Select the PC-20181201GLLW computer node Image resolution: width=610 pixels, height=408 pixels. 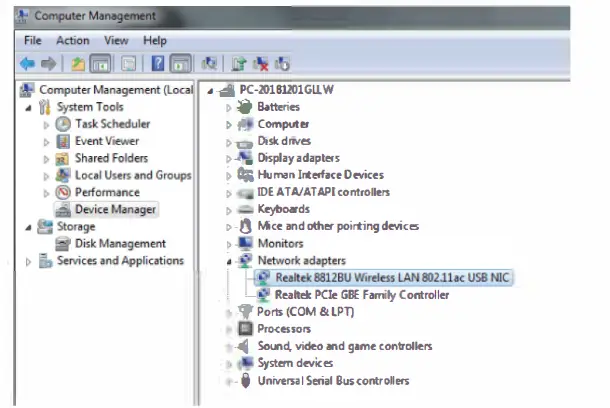point(286,90)
